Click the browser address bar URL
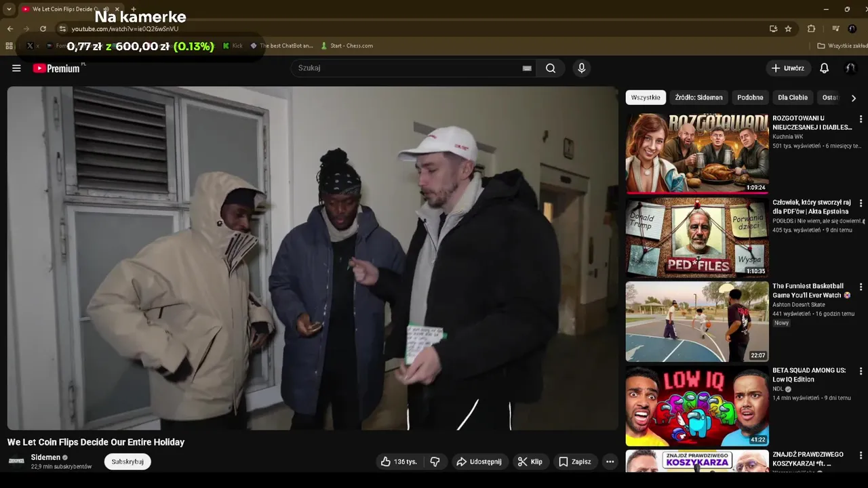Viewport: 868px width, 488px height. [x=125, y=28]
